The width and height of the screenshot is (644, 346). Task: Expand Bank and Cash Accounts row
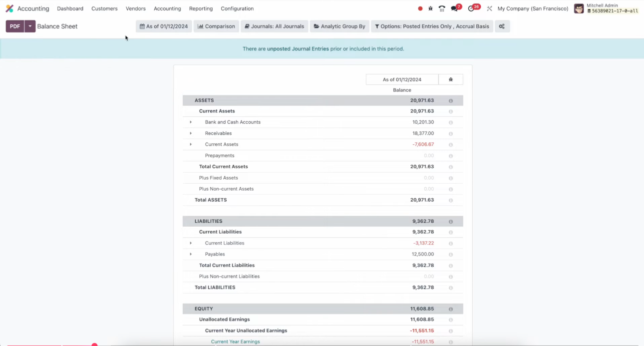click(x=191, y=122)
